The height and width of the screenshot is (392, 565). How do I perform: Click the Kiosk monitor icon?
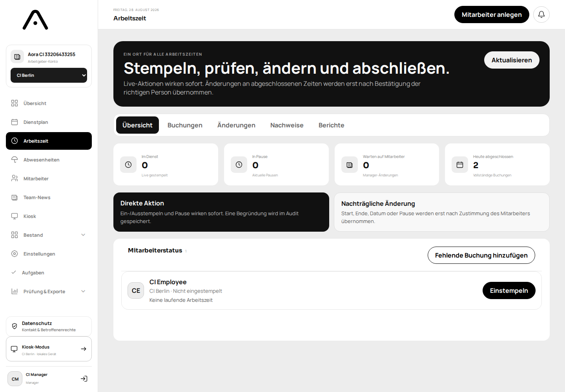click(x=15, y=216)
